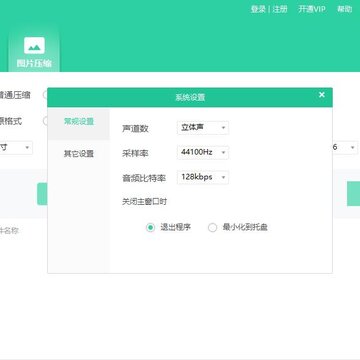Click the 关闭主窗口时 label
Image resolution: width=360 pixels, height=360 pixels.
point(144,202)
